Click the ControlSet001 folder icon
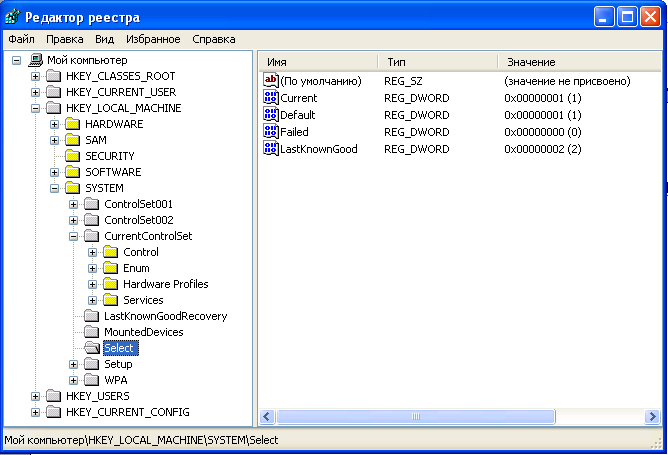Viewport: 668px width, 455px height. pos(92,204)
